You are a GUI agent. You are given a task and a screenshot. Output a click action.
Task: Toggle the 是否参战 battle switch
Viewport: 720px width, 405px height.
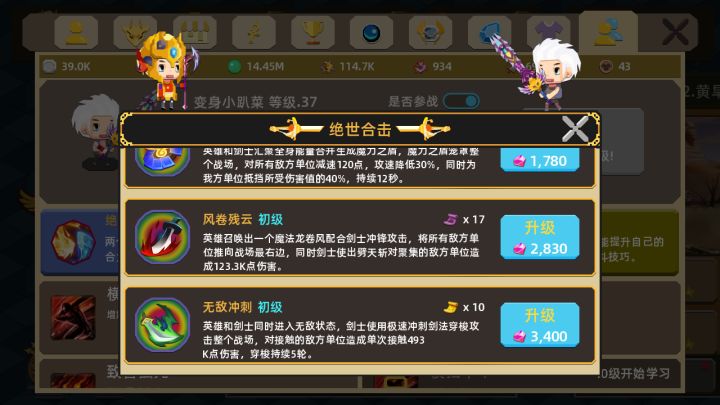[x=461, y=101]
